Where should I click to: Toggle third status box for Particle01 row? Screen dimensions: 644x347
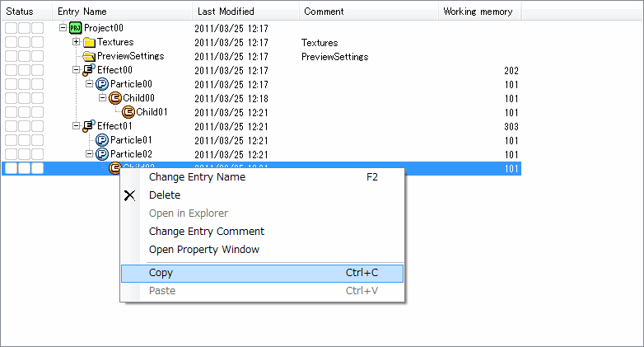click(37, 140)
